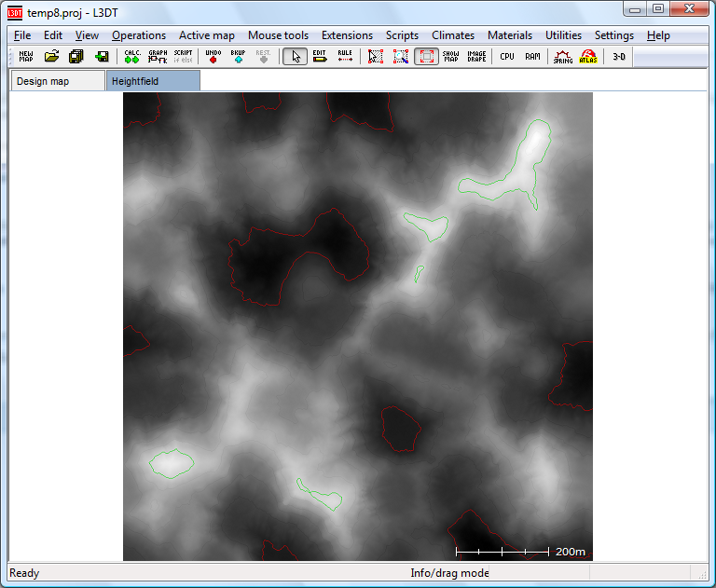Open the 3-D view icon
Viewport: 716px width, 588px height.
619,57
